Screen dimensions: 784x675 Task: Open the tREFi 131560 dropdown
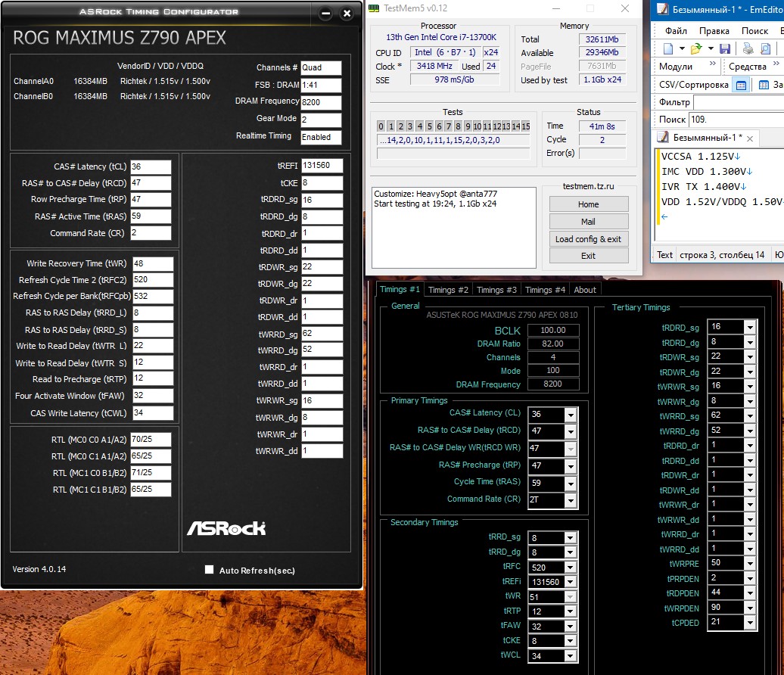pyautogui.click(x=570, y=582)
